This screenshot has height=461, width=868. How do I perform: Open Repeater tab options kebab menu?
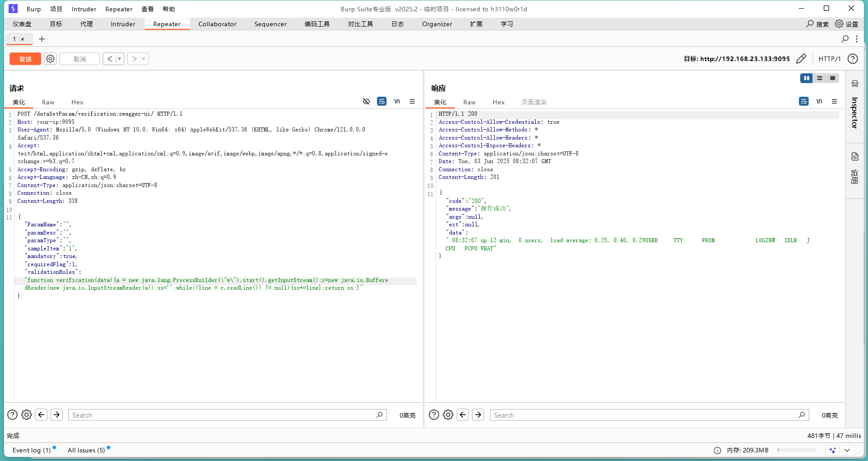pos(857,39)
